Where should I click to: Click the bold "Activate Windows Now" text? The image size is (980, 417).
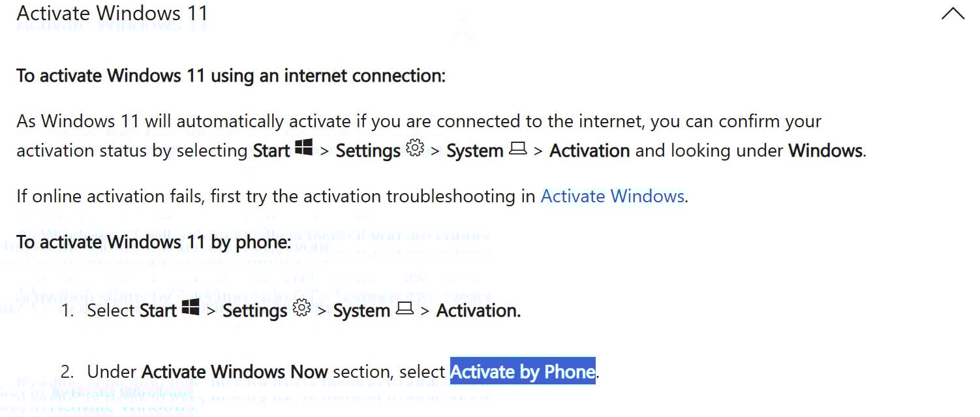click(x=234, y=371)
